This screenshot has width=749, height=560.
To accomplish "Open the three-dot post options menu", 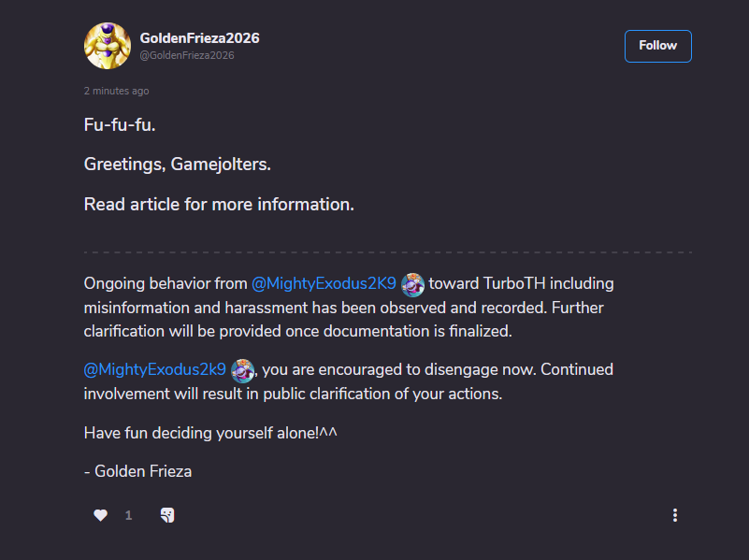I will point(674,515).
